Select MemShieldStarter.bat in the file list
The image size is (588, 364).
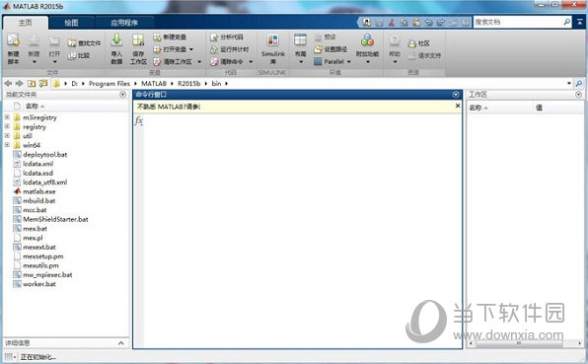55,219
